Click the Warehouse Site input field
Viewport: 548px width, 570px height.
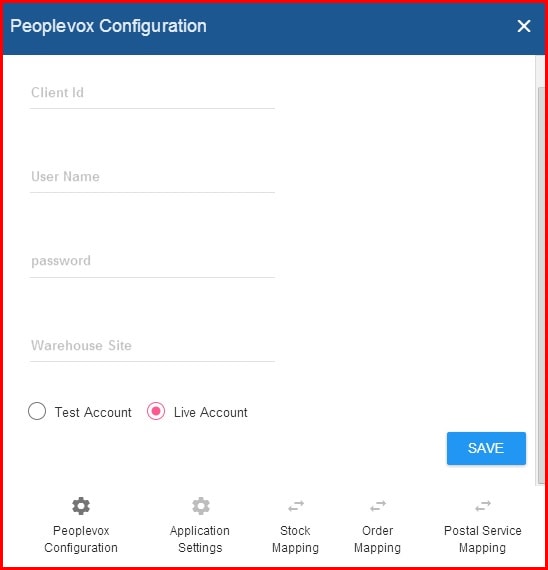coord(152,346)
